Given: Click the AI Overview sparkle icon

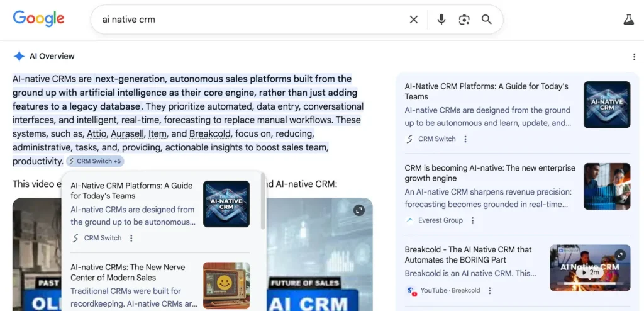Looking at the screenshot, I should (19, 57).
